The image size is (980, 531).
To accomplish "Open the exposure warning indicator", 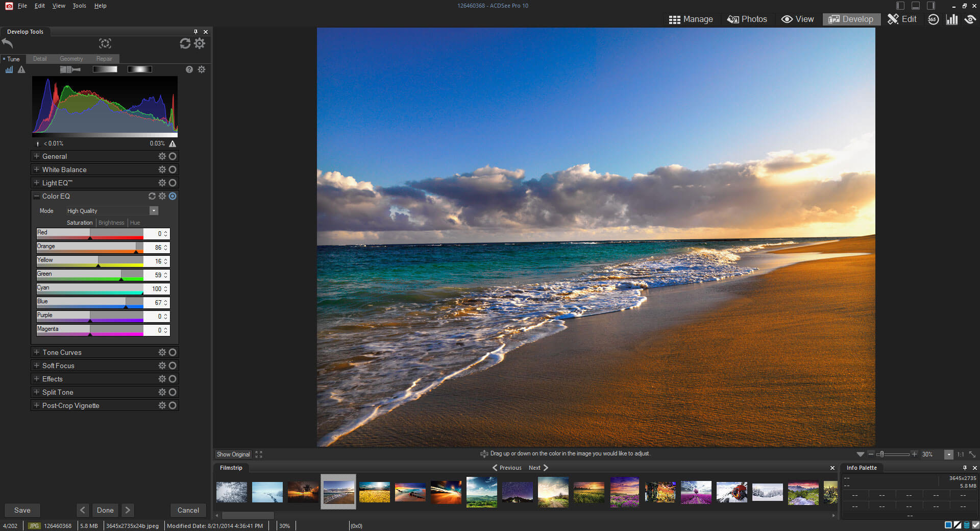I will pos(21,70).
